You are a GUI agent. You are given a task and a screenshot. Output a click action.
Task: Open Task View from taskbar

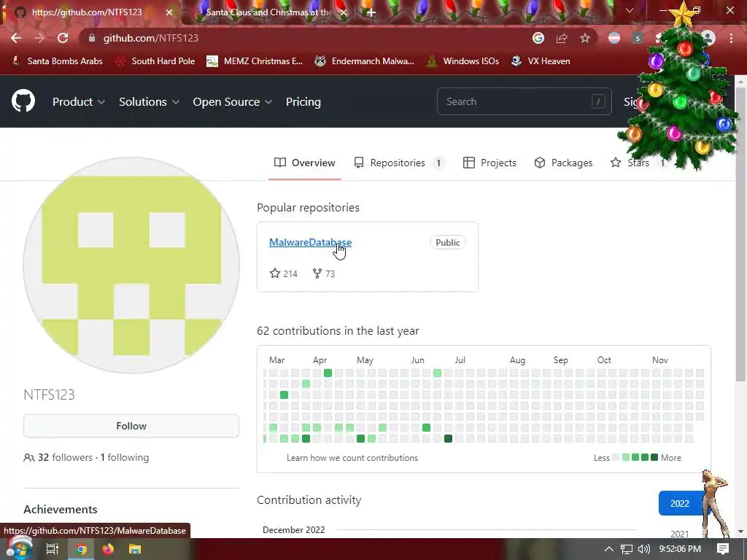coord(53,549)
